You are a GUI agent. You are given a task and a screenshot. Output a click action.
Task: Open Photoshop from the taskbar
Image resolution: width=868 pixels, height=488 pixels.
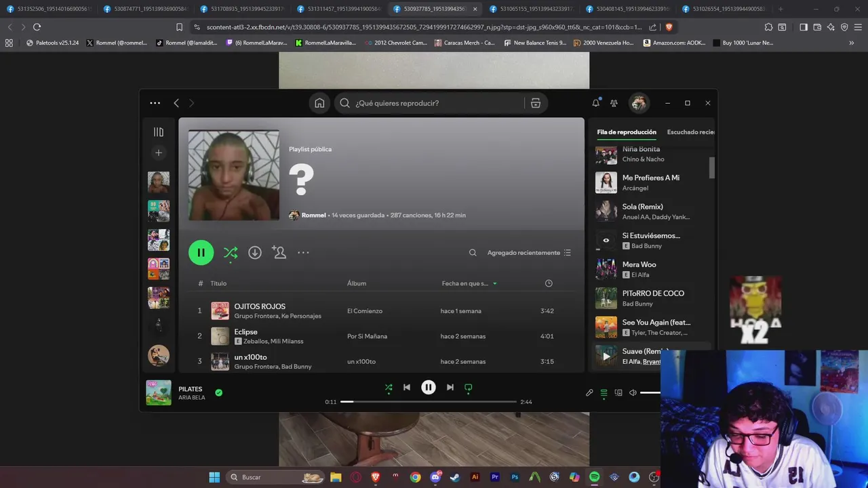click(515, 477)
